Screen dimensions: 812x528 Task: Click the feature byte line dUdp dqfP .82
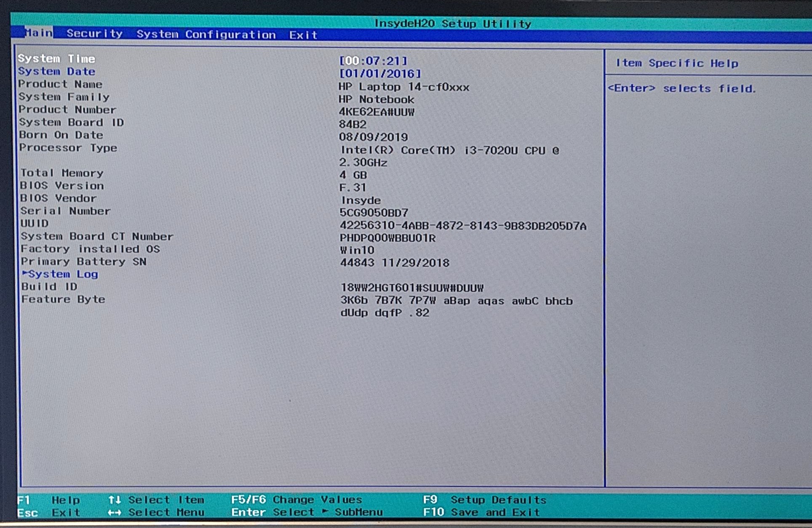(385, 313)
